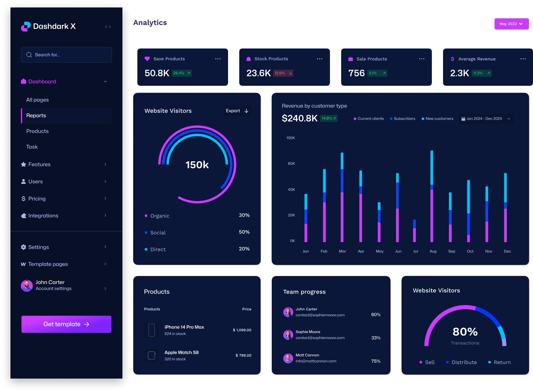Open the Settings gear icon

point(24,247)
